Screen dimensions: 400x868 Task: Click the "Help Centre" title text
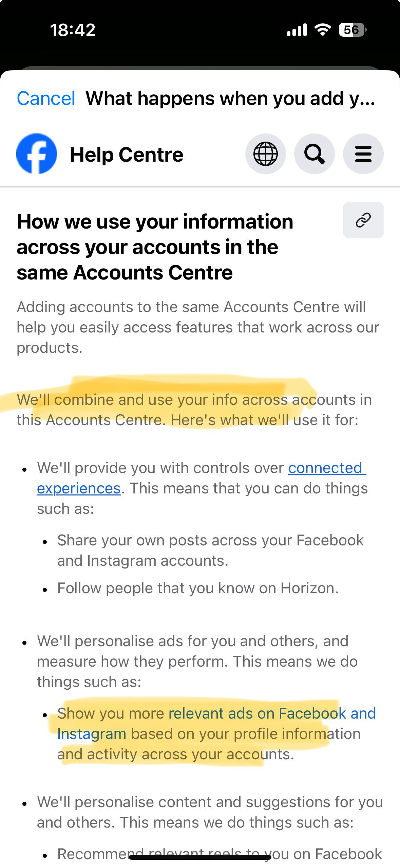pyautogui.click(x=126, y=155)
